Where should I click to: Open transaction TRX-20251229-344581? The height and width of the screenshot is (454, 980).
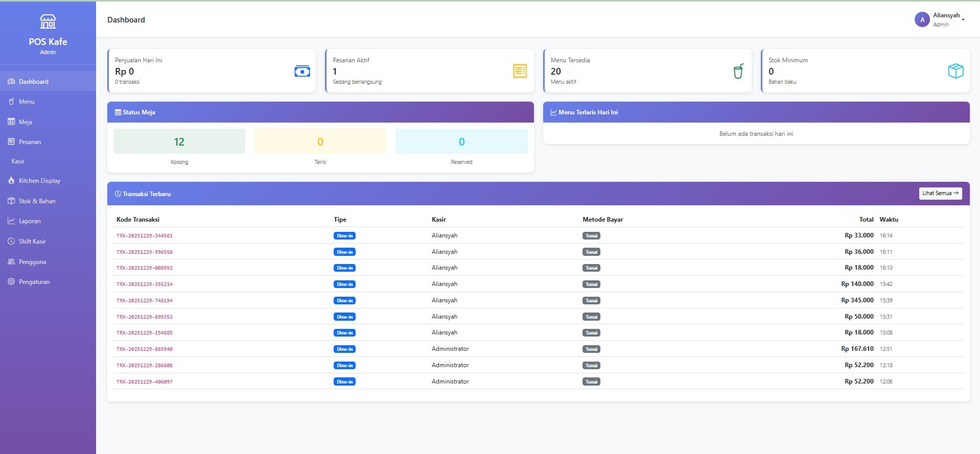pos(145,236)
